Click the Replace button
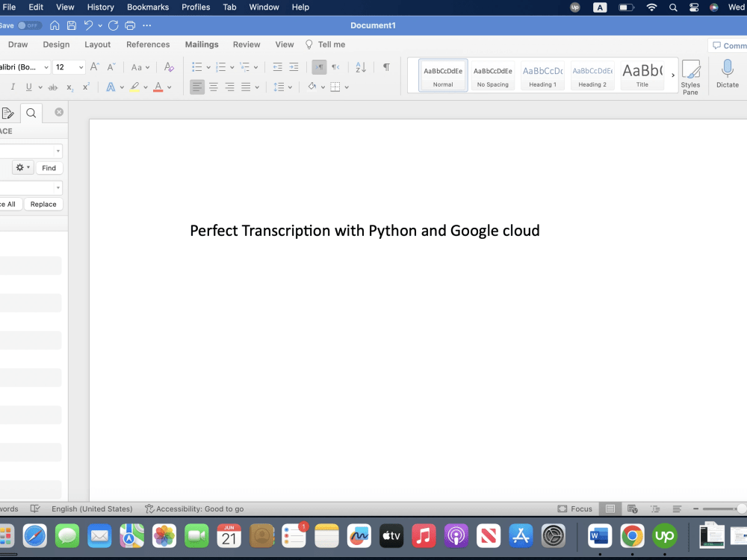The width and height of the screenshot is (747, 560). tap(43, 205)
